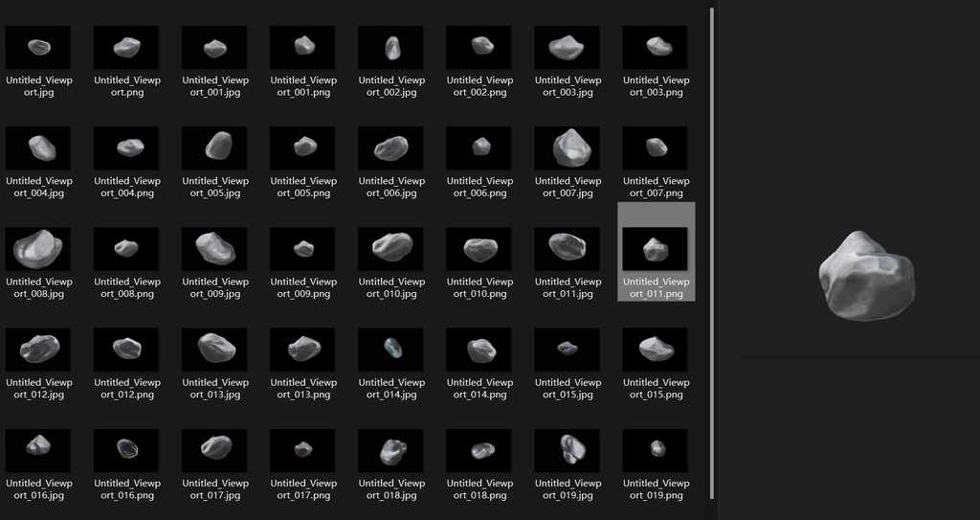Click the Untitled_Viewport_019.png thumbnail
The height and width of the screenshot is (520, 980).
pyautogui.click(x=655, y=450)
